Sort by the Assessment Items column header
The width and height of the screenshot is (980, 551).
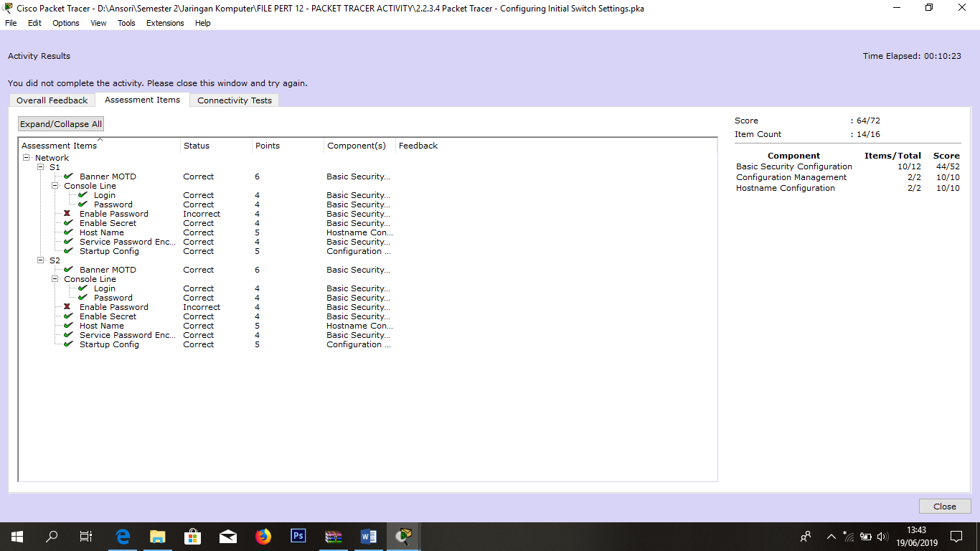pos(100,146)
